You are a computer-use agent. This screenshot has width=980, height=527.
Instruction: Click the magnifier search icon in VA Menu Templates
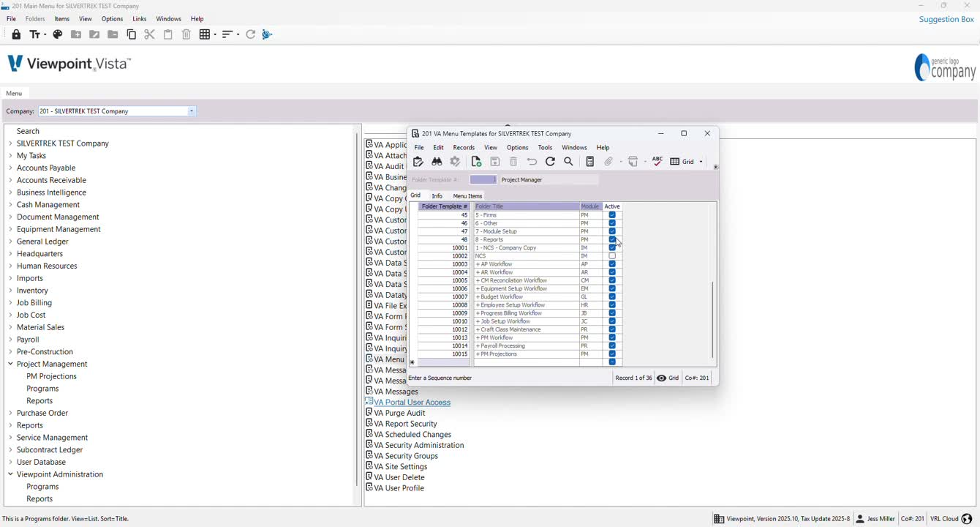568,162
